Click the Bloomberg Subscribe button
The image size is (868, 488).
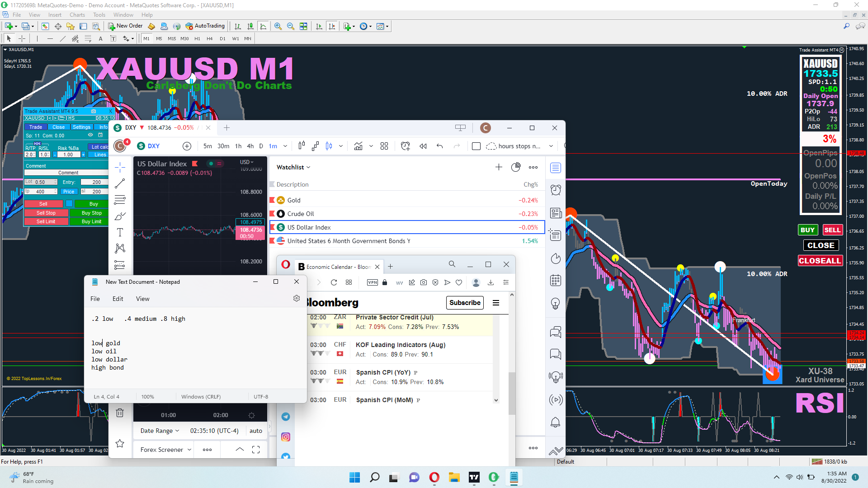pos(465,303)
